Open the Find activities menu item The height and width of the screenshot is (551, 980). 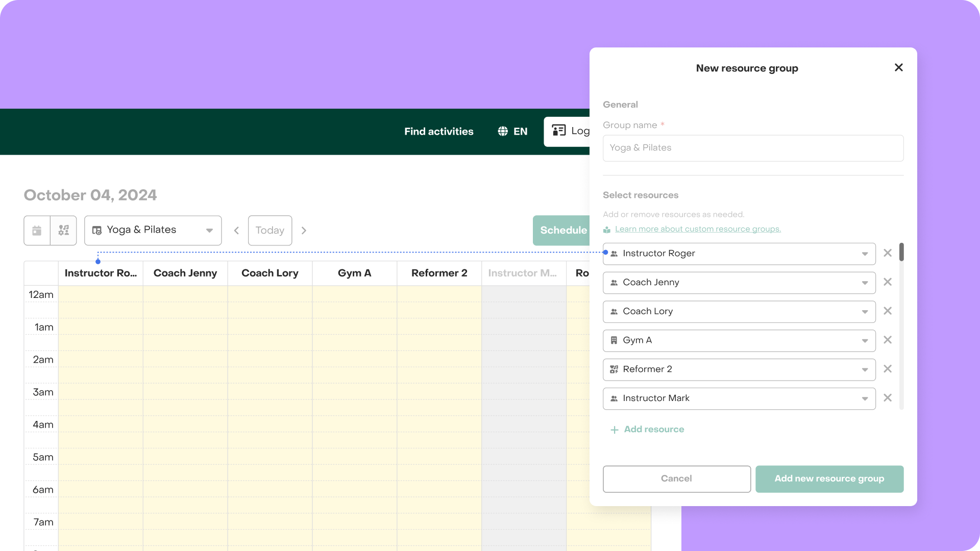pyautogui.click(x=438, y=132)
